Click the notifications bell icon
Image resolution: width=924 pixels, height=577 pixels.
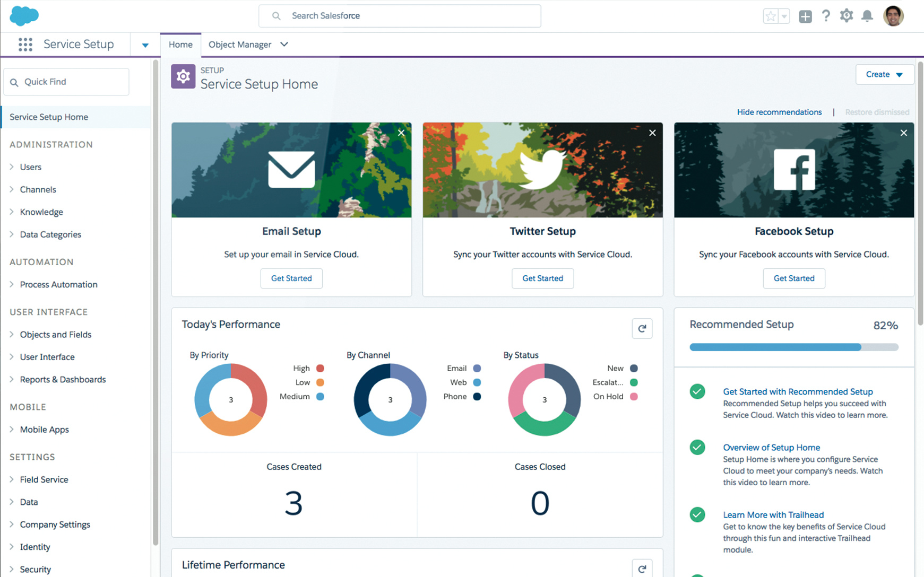867,16
